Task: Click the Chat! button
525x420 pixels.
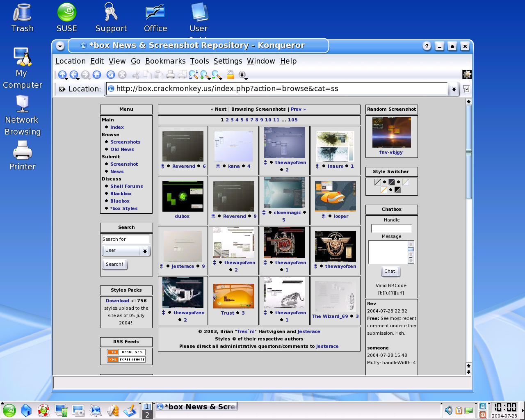Action: 390,272
